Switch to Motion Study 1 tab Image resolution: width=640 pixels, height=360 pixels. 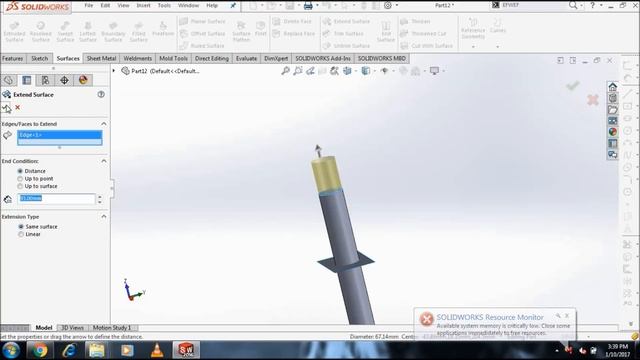tap(111, 328)
